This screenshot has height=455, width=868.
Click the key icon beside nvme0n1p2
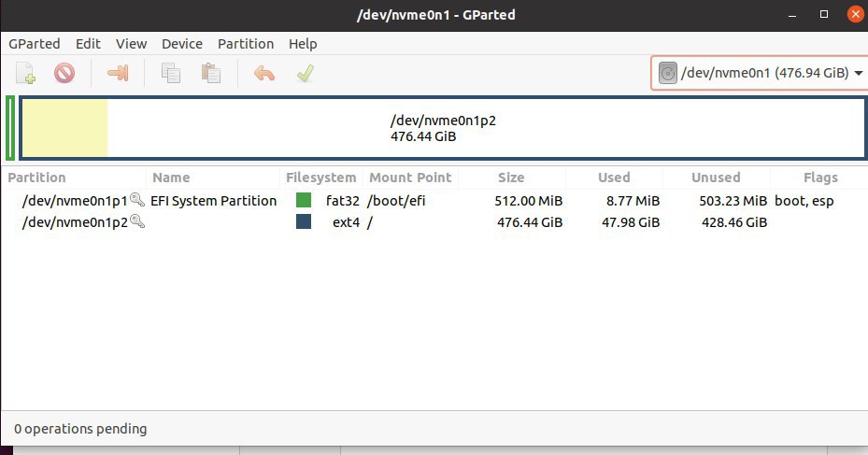coord(137,222)
